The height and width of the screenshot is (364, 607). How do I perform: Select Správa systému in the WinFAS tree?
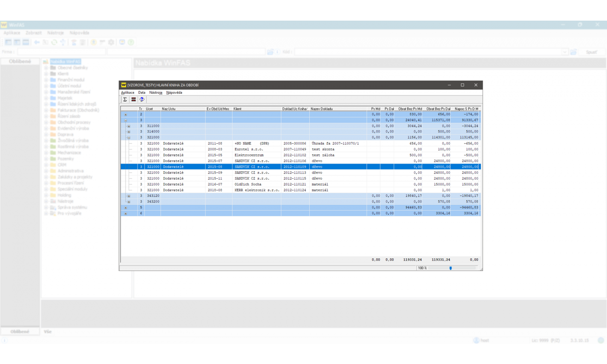click(72, 207)
